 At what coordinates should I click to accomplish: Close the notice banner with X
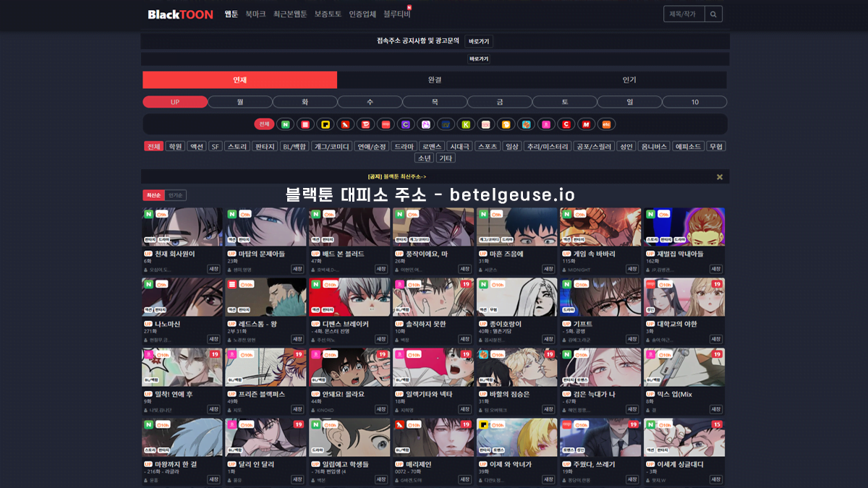click(x=719, y=176)
